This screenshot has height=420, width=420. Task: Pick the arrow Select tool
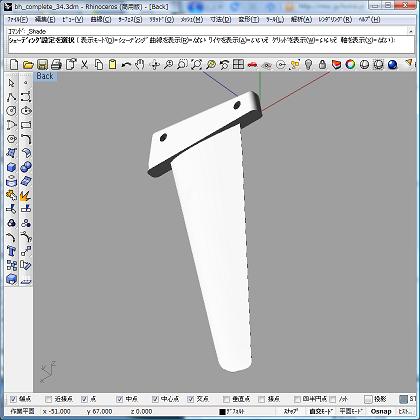tap(12, 83)
